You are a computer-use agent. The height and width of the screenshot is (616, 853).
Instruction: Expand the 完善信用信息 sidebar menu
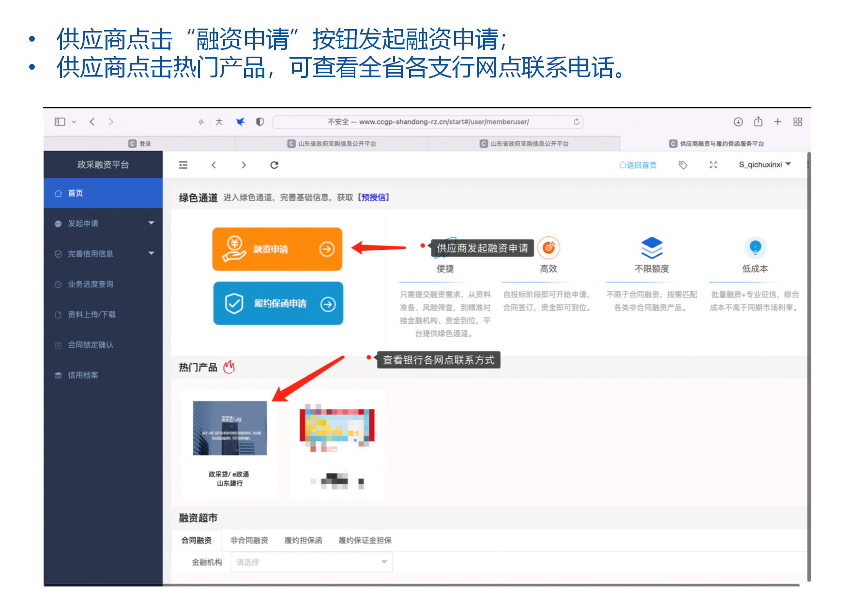point(103,254)
